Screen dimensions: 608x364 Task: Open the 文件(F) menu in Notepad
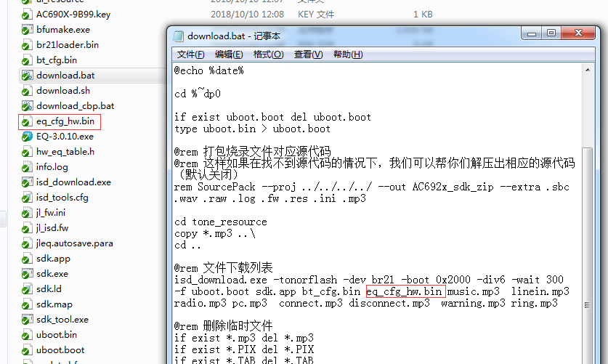tap(190, 54)
